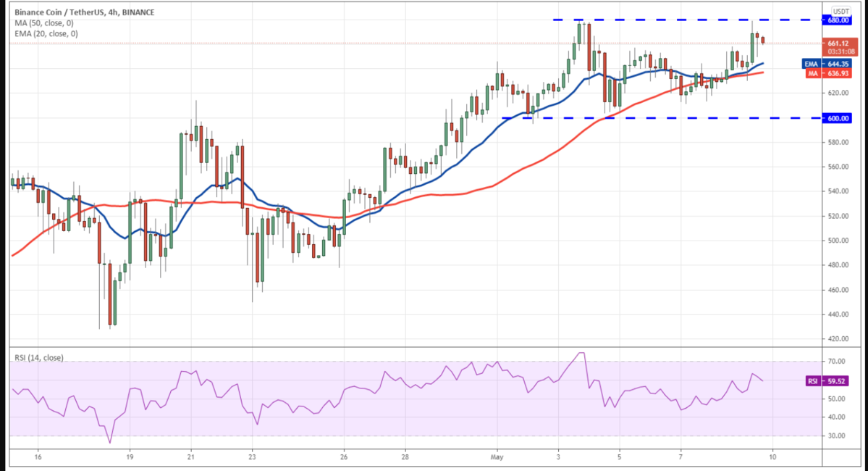
Task: Click date 26 on the time axis
Action: coord(343,457)
